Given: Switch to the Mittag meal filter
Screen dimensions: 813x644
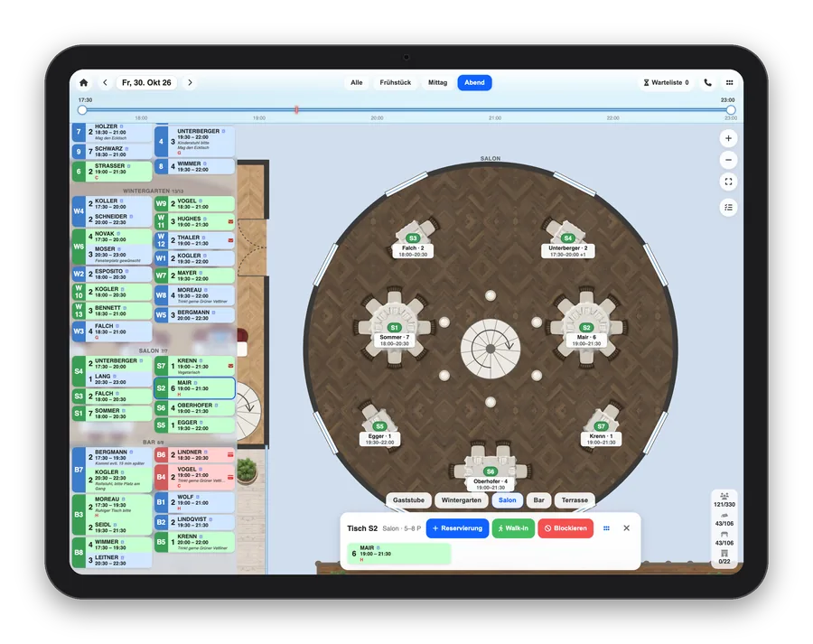Looking at the screenshot, I should point(437,82).
